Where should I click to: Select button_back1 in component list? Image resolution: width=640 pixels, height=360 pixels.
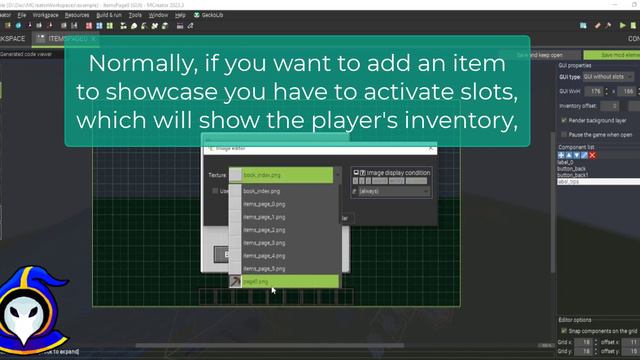[x=573, y=175]
